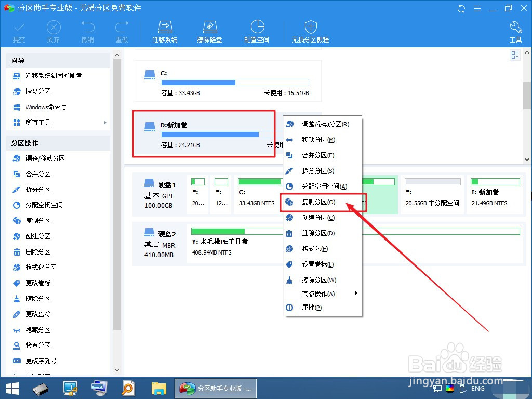This screenshot has width=532, height=399.
Task: Click the 提交 checkmark button
Action: pyautogui.click(x=19, y=32)
